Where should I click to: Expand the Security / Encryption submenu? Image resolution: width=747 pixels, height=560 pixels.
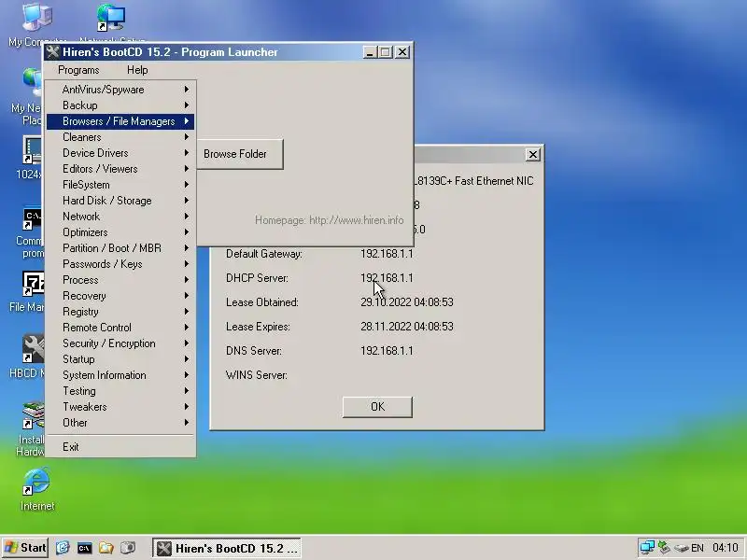[x=120, y=343]
